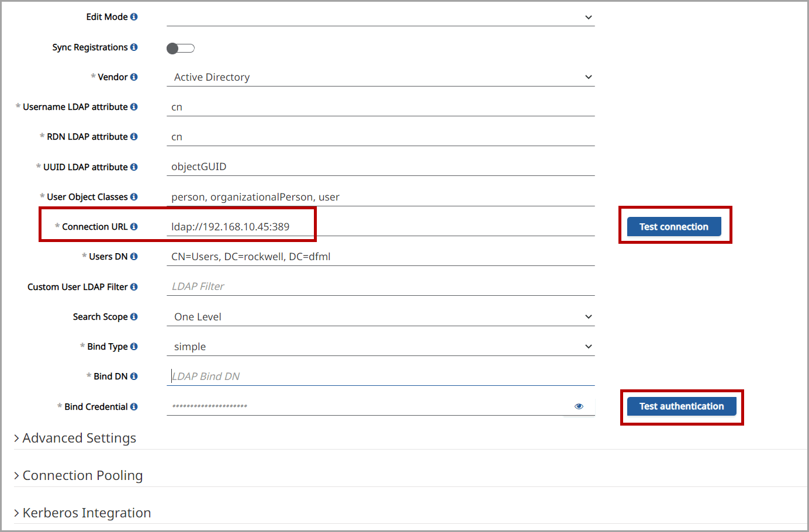Expand the Advanced Settings section
809x532 pixels.
click(x=79, y=438)
